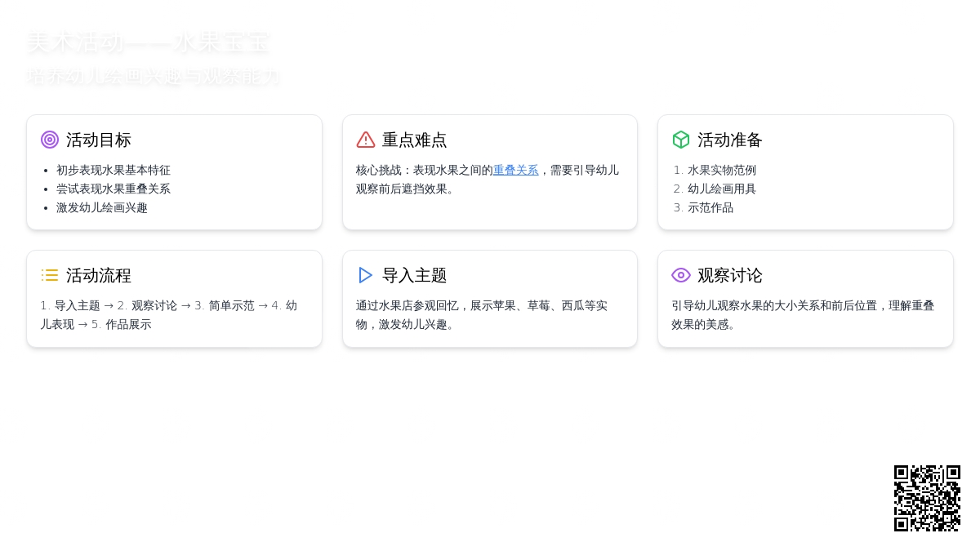The height and width of the screenshot is (551, 980).
Task: Select the 活动准备 card heading
Action: (x=730, y=140)
